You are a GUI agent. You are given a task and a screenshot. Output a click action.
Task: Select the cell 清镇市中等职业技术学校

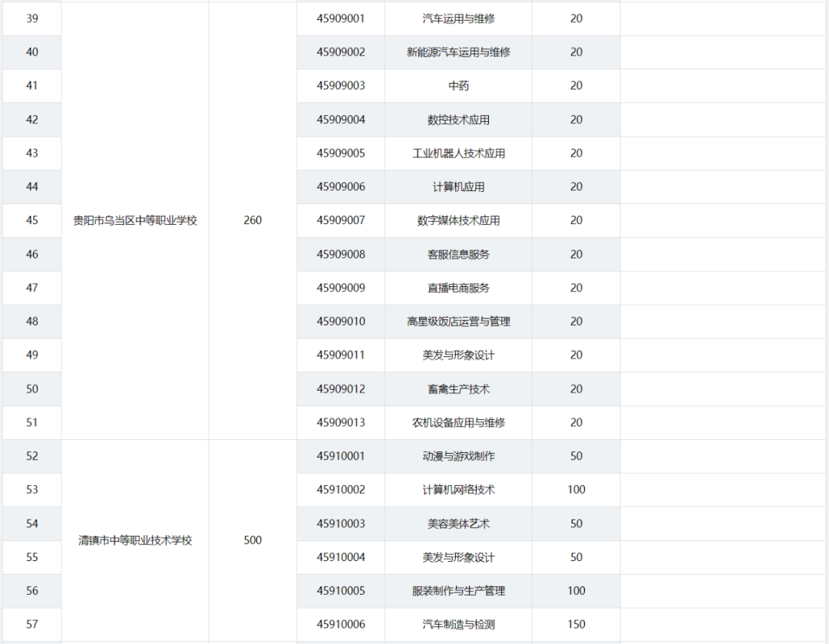[135, 540]
